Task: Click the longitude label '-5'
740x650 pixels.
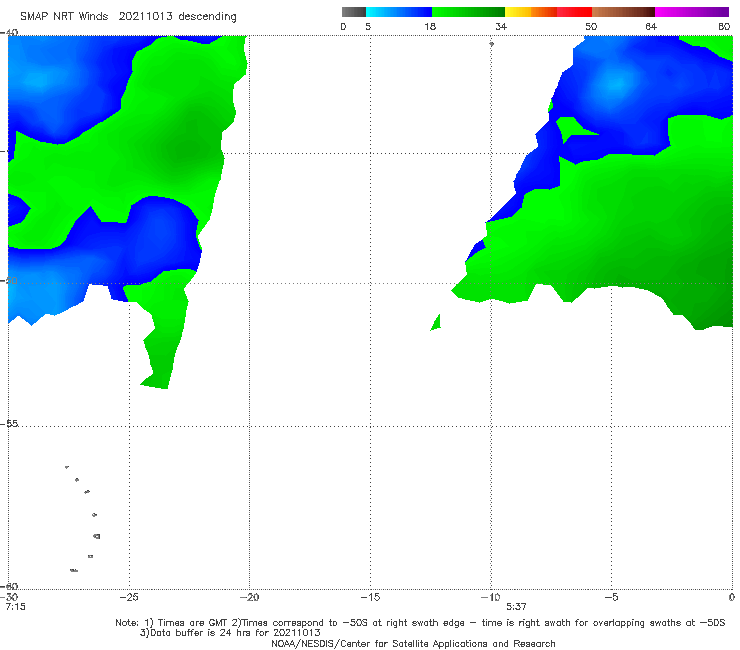Action: (x=611, y=597)
